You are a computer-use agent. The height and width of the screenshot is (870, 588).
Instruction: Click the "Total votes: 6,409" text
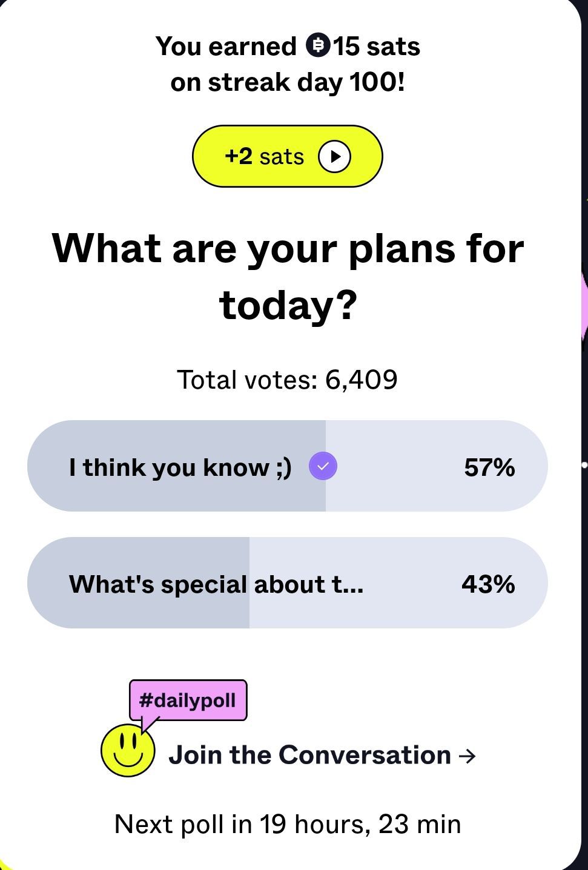tap(287, 380)
